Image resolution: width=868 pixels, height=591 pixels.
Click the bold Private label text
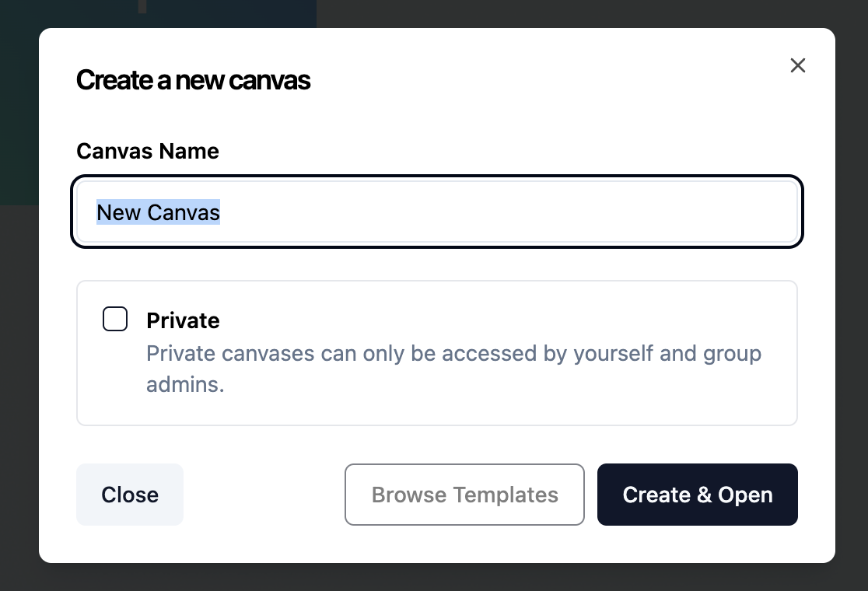pos(183,320)
